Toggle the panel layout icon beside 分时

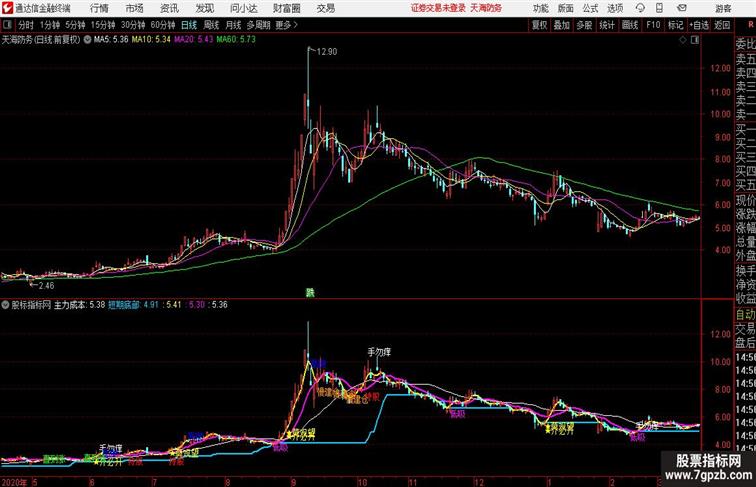(7, 25)
